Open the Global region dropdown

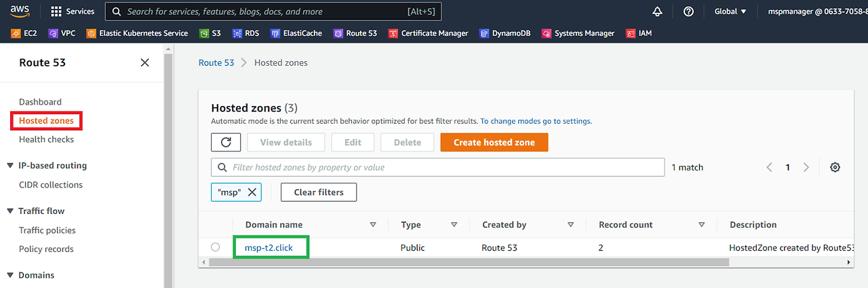730,12
